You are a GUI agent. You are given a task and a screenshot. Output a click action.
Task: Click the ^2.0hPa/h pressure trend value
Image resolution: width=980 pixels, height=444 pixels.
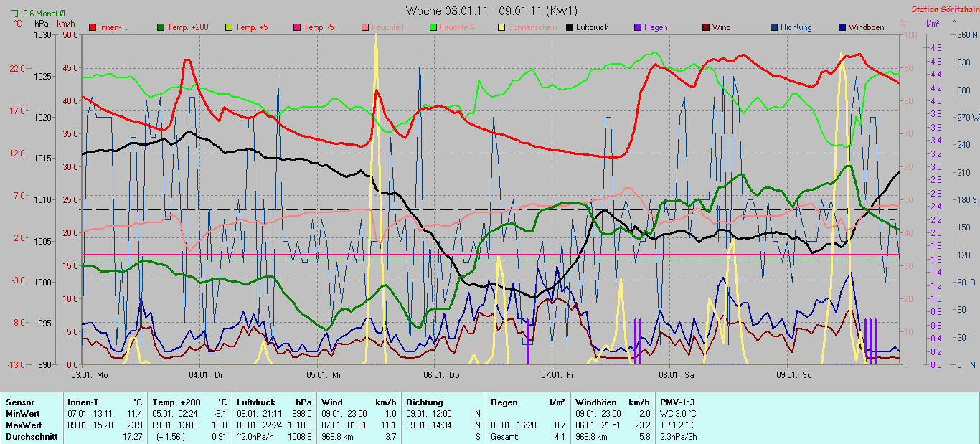tap(255, 437)
